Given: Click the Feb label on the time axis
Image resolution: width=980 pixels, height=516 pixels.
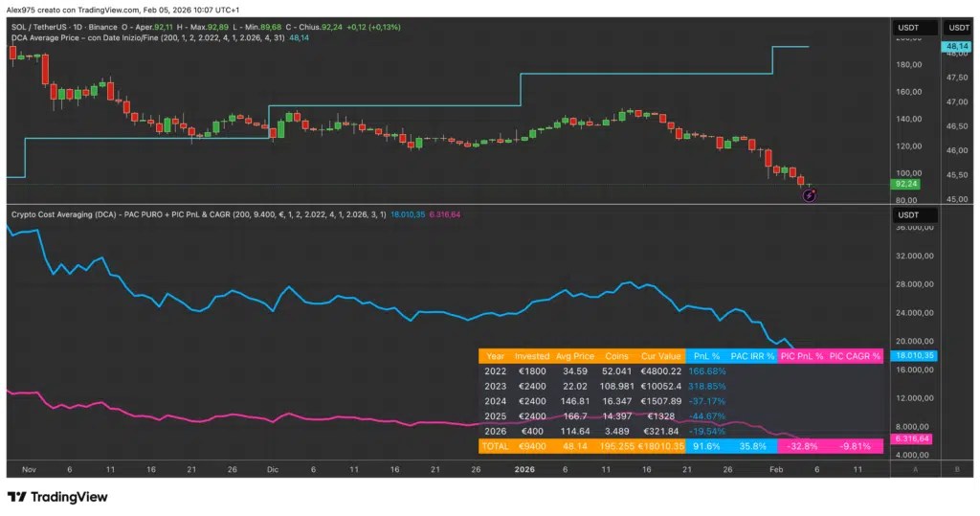Looking at the screenshot, I should pos(775,469).
